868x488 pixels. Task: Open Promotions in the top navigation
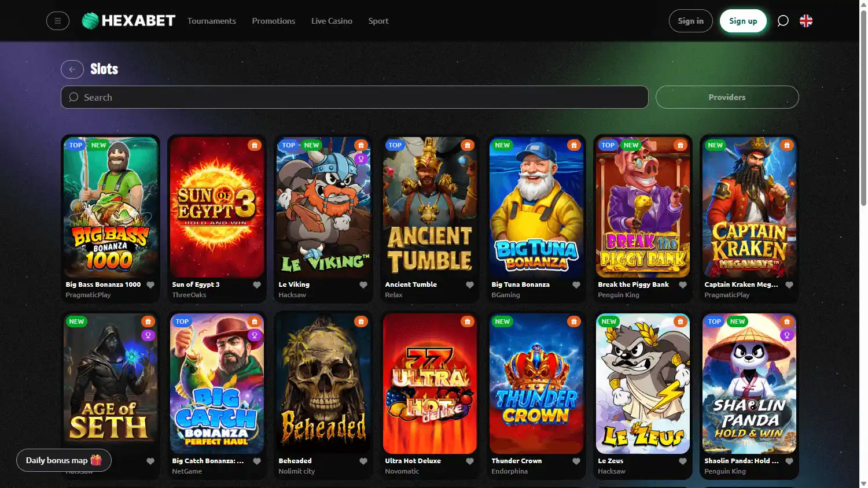tap(274, 21)
